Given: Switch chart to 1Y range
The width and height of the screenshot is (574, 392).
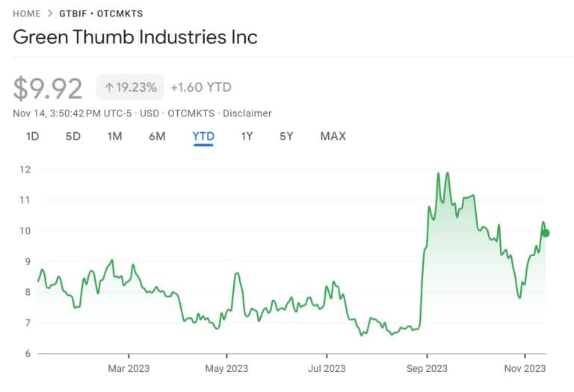Looking at the screenshot, I should click(x=247, y=137).
